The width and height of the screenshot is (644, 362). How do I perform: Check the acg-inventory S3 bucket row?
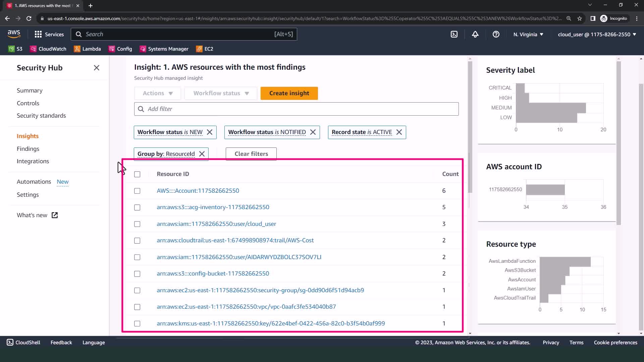pos(137,207)
